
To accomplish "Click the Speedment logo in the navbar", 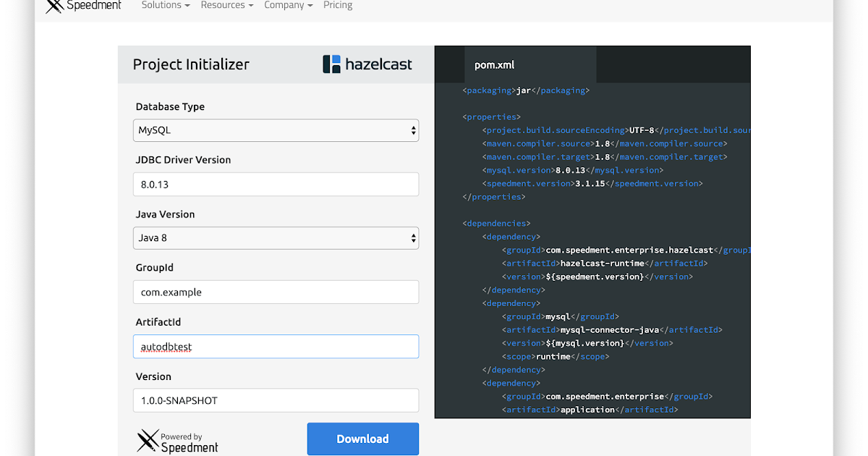I will 82,6.
